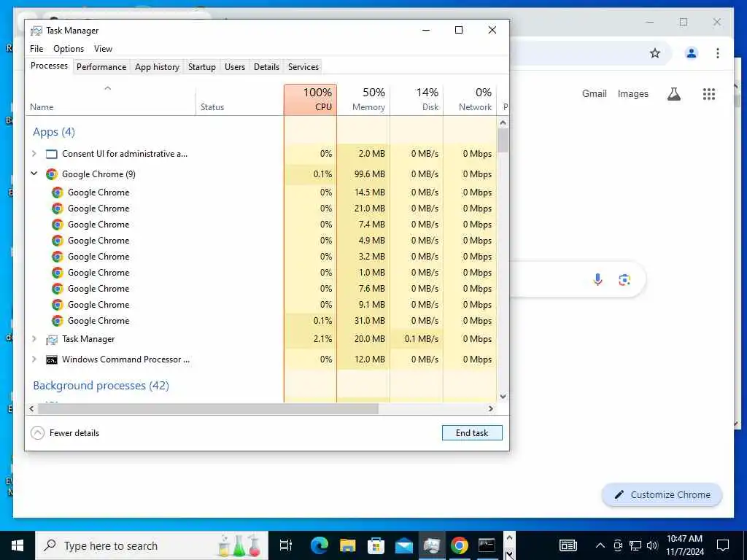Open the Images link in Chrome
The width and height of the screenshot is (747, 560).
point(632,94)
